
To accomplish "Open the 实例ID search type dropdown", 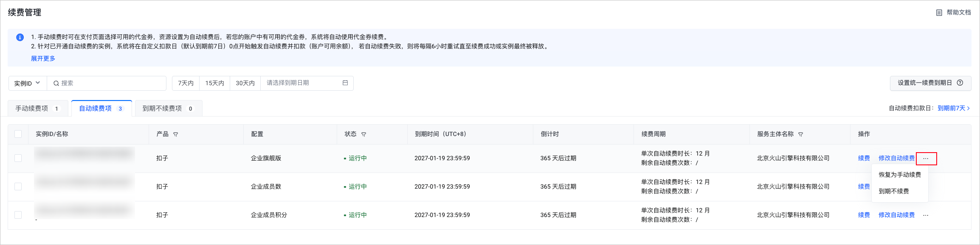I will point(27,84).
